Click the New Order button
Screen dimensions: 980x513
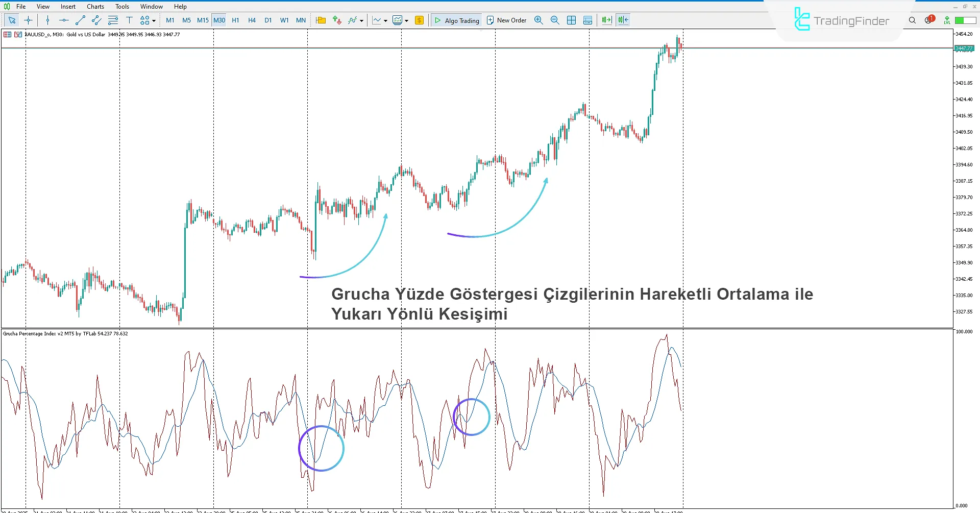click(x=506, y=20)
